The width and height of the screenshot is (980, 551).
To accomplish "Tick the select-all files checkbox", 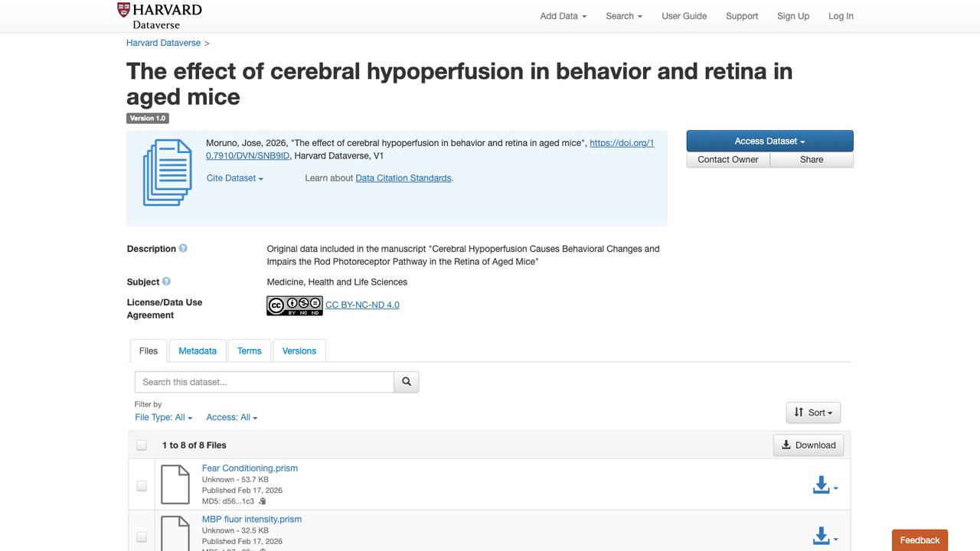I will 142,445.
